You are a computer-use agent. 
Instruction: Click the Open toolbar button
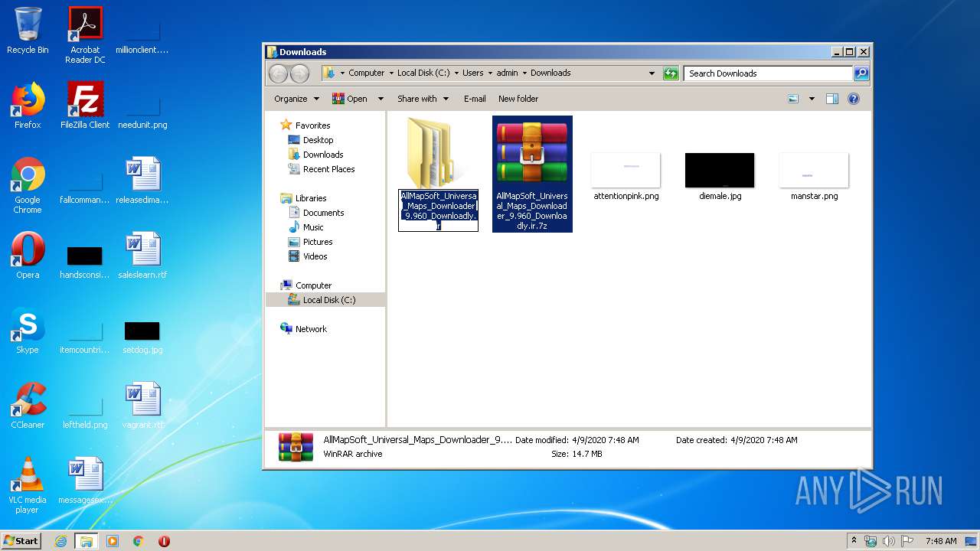tap(350, 99)
